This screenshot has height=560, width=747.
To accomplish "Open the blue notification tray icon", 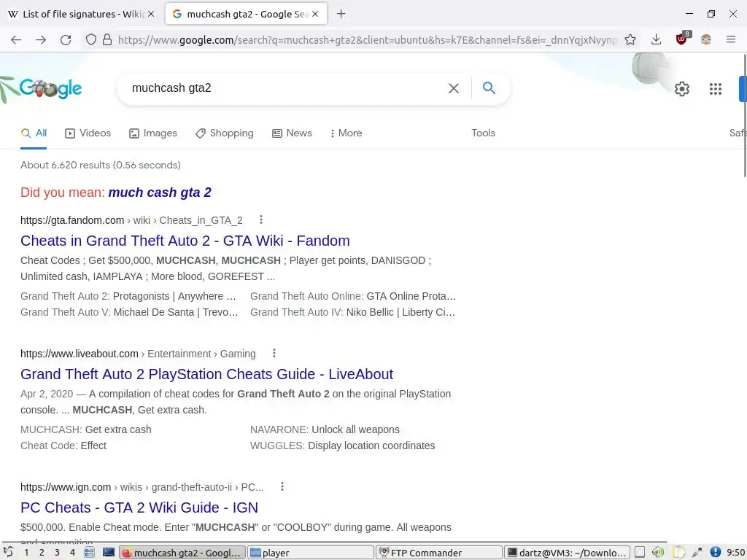I will pos(715,553).
